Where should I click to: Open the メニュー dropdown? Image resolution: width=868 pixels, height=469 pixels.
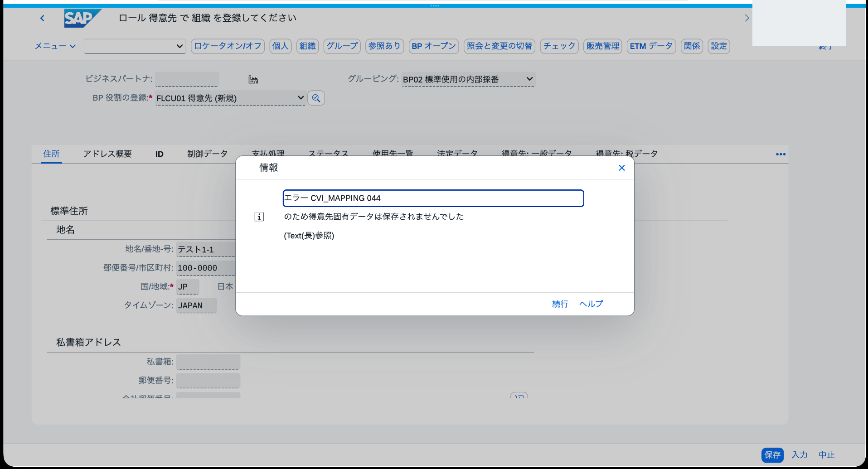point(55,46)
